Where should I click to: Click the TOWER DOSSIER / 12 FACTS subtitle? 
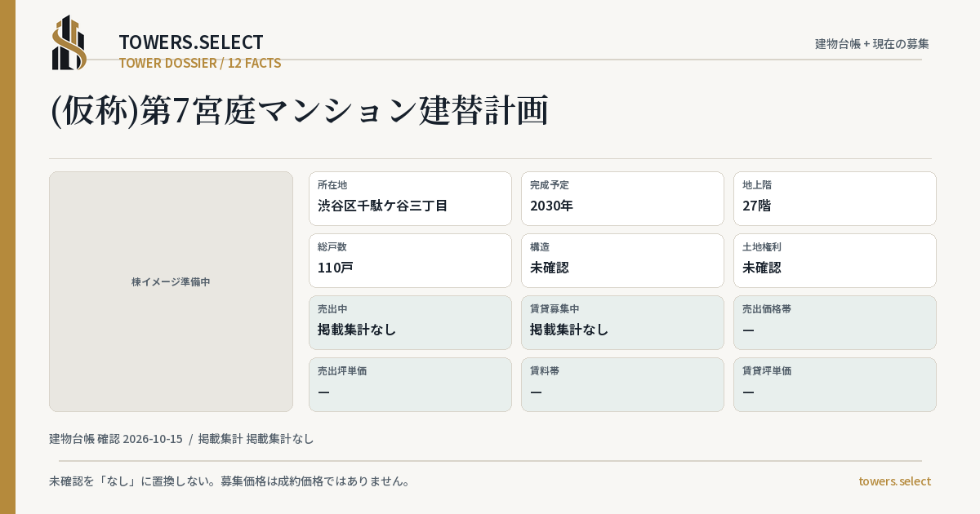(x=200, y=63)
